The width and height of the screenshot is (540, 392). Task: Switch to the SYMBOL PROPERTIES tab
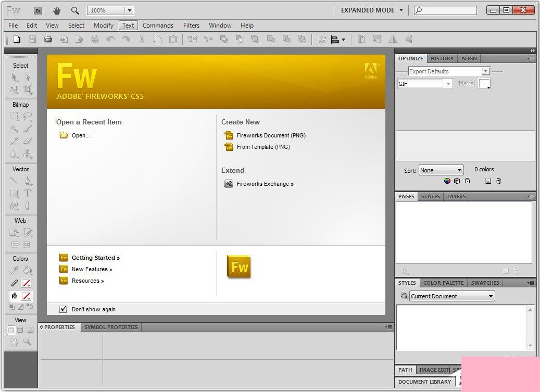pos(111,327)
